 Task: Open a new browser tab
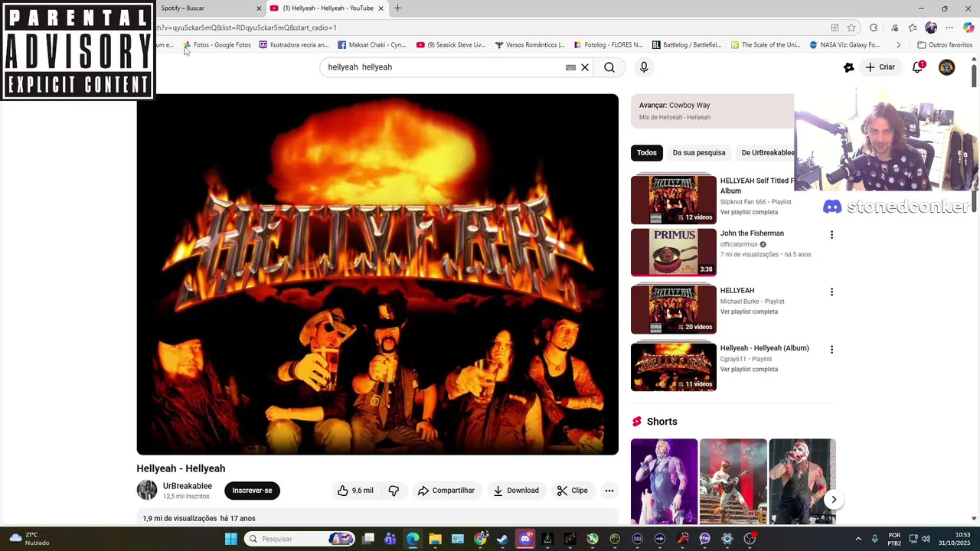click(x=397, y=8)
